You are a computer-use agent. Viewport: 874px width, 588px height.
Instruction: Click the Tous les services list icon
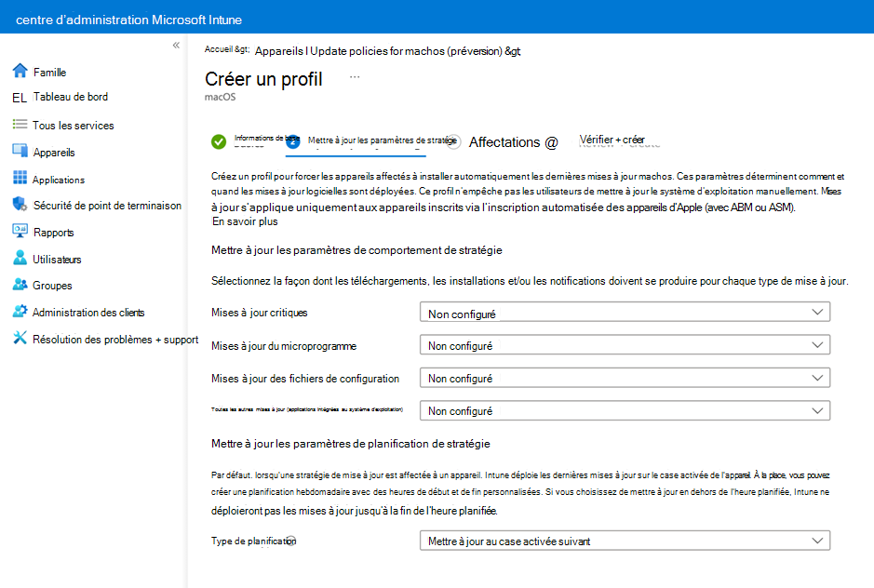click(x=20, y=125)
